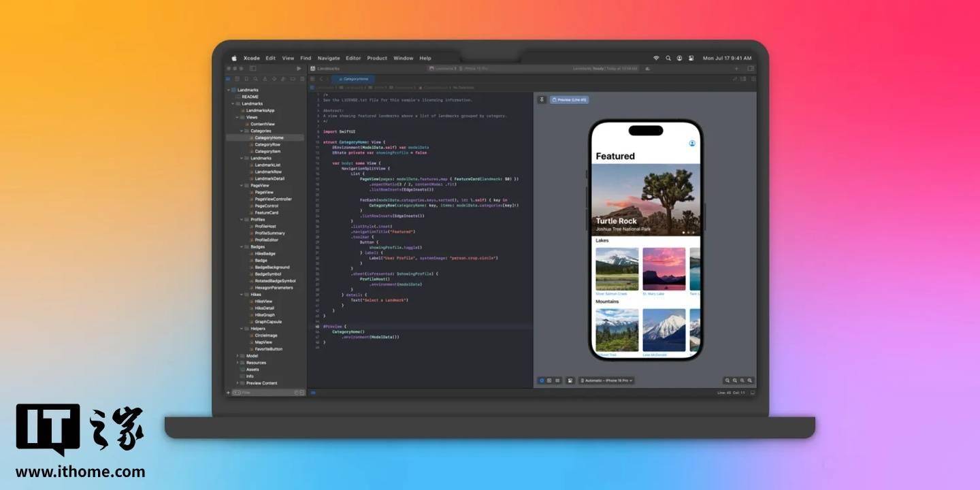Run the project with the play button
The image size is (980, 490).
[x=299, y=69]
